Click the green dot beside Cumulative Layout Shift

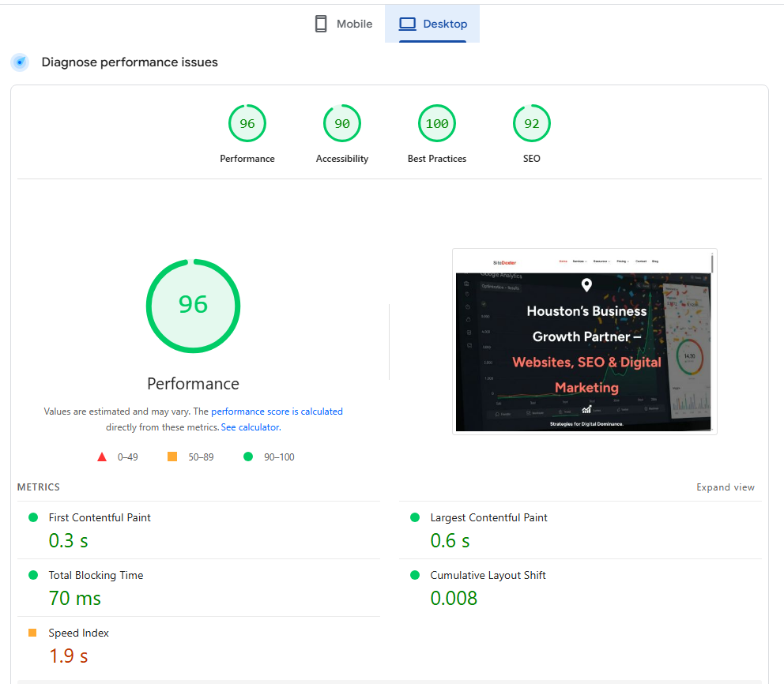pyautogui.click(x=414, y=575)
